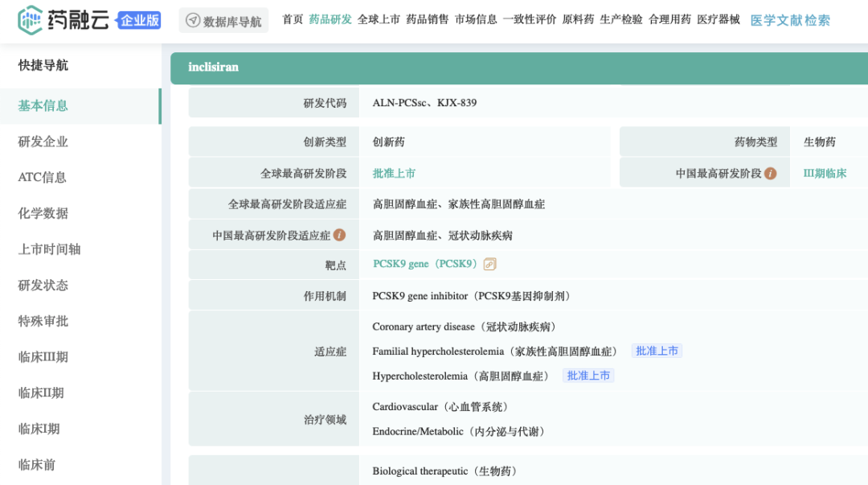Click info icon beside 中国最高研发阶段适应症
The image size is (868, 485).
(339, 235)
